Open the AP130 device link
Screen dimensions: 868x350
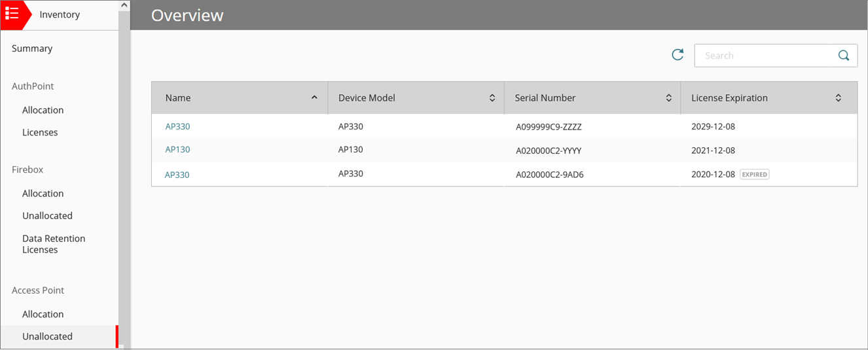click(x=177, y=149)
